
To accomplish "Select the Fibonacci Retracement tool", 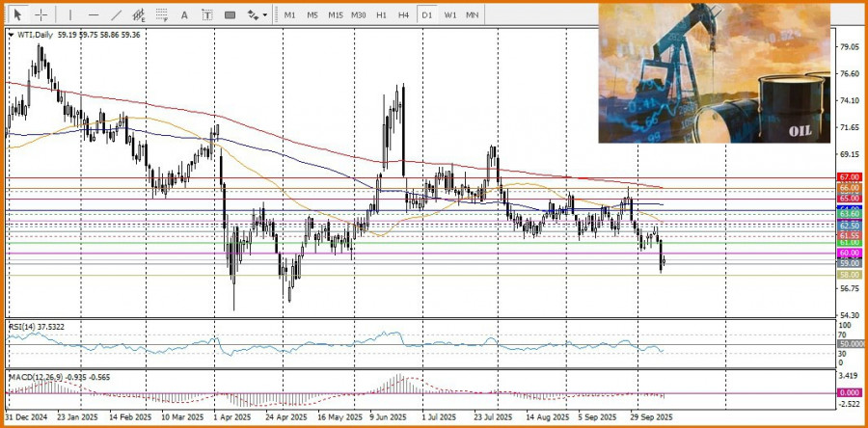I will coord(163,14).
